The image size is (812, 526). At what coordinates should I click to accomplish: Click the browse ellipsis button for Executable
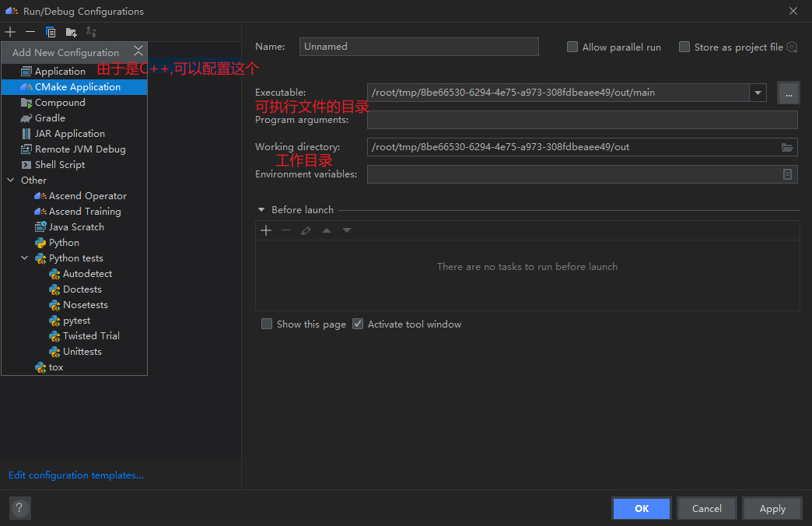pos(788,93)
